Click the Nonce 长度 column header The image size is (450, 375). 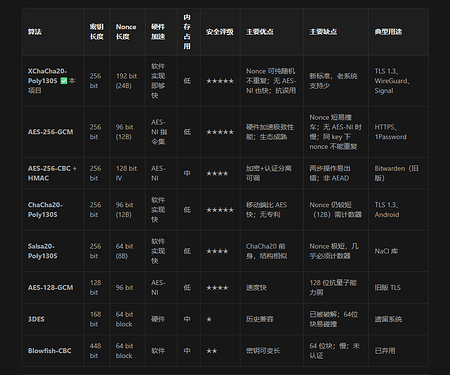[x=126, y=32]
